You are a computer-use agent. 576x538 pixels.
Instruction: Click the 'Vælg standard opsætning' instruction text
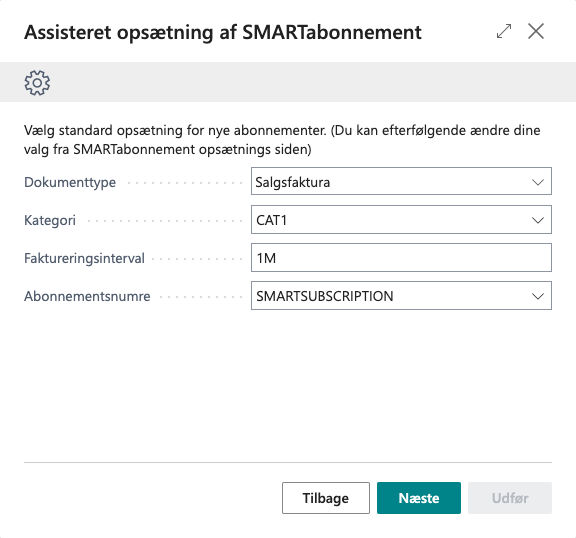[x=282, y=140]
